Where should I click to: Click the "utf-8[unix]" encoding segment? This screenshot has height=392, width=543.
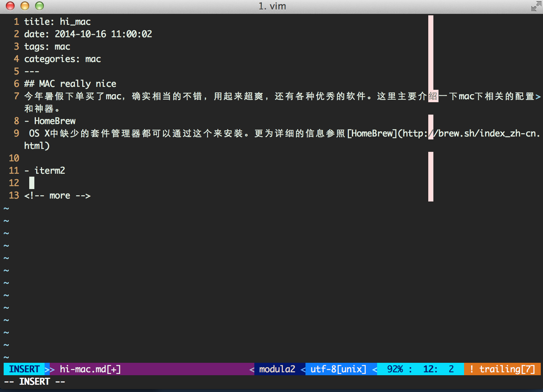338,369
